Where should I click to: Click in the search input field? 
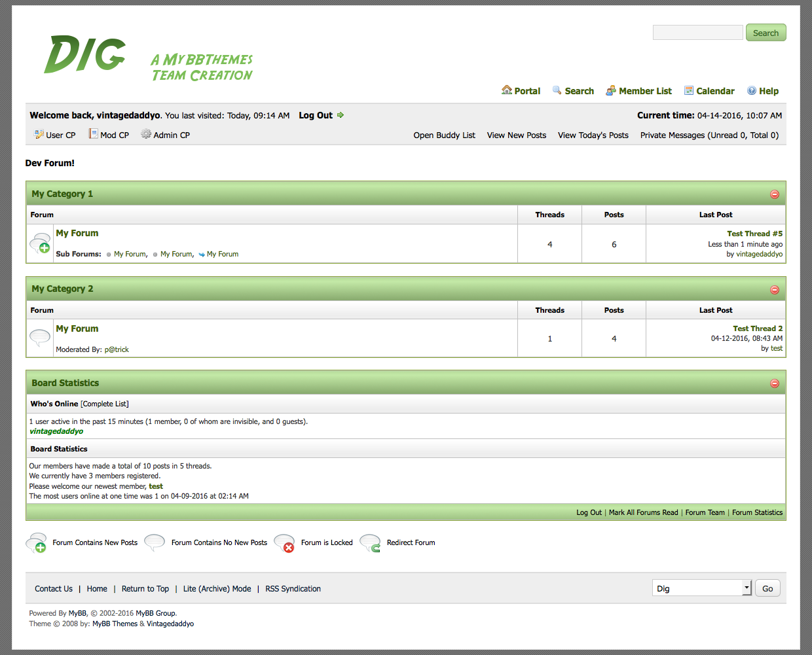tap(697, 32)
